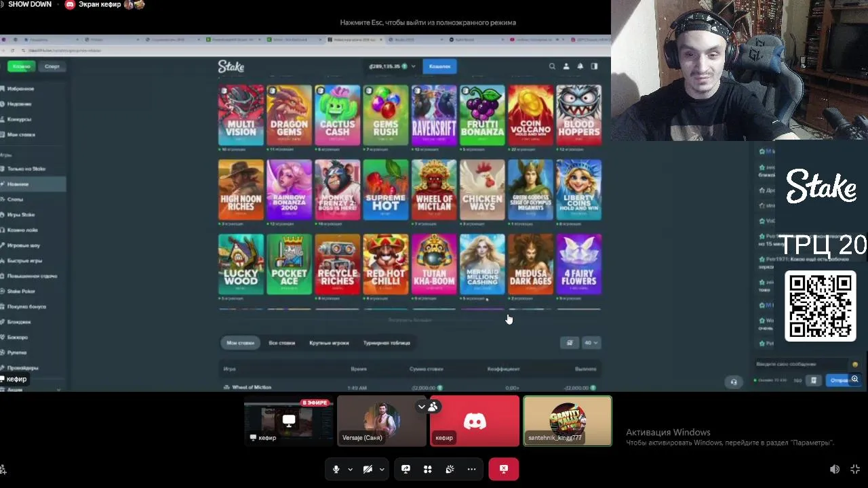This screenshot has height=488, width=868.
Task: Select the Мои ставки bets tab
Action: pyautogui.click(x=240, y=343)
